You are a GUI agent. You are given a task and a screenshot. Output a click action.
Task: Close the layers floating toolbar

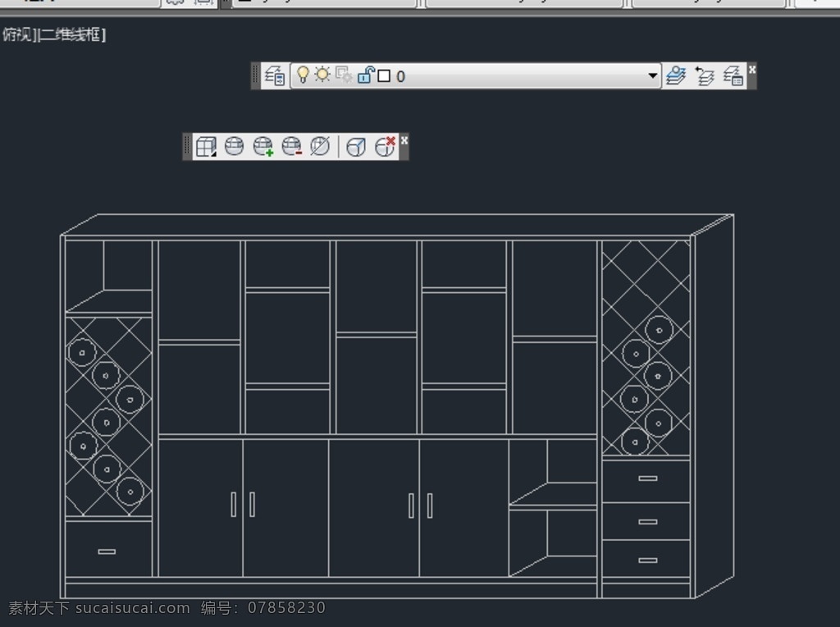(x=752, y=70)
